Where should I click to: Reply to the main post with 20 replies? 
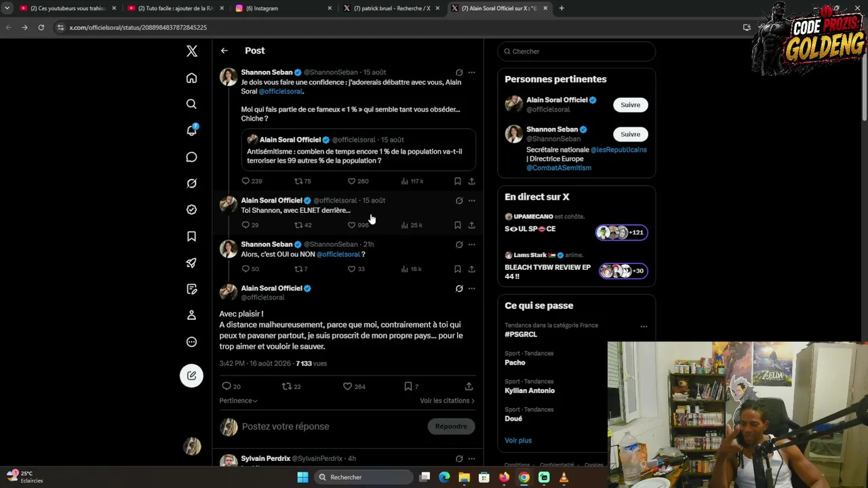pyautogui.click(x=231, y=386)
